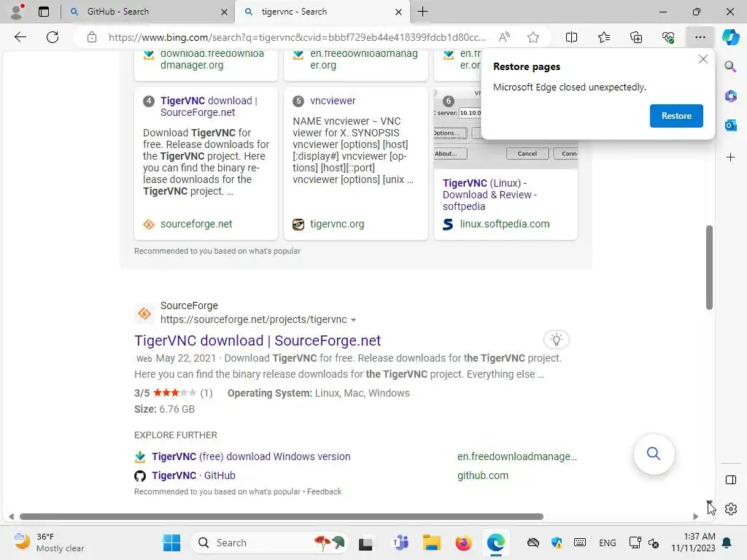This screenshot has width=747, height=560.
Task: Click the Restore button
Action: (676, 116)
